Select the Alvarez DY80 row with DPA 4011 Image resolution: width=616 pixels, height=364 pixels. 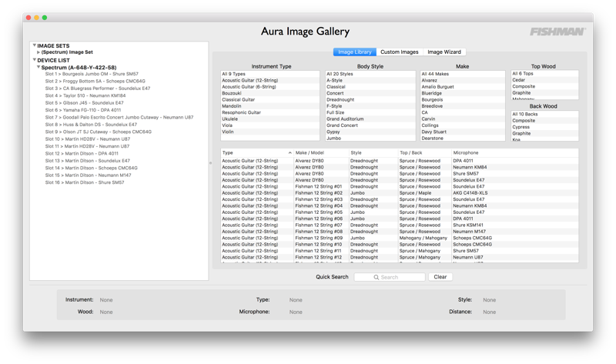click(x=400, y=161)
